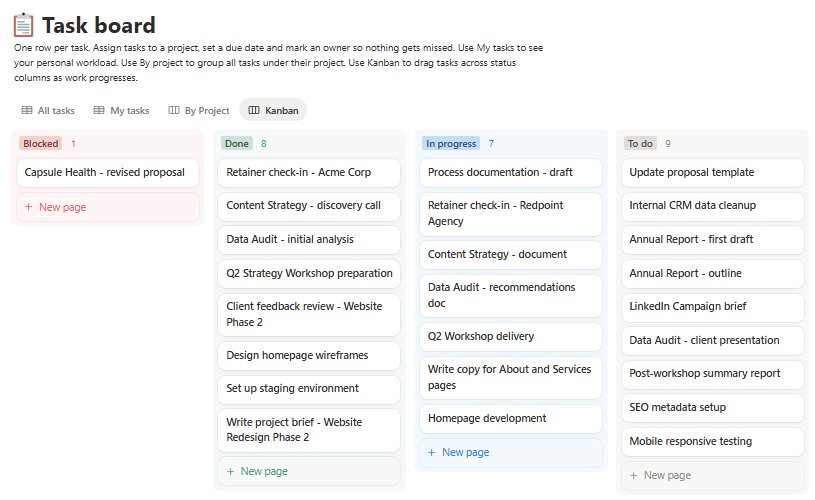Open Process documentation - draft card
Screen dimensions: 815x500
tap(510, 173)
